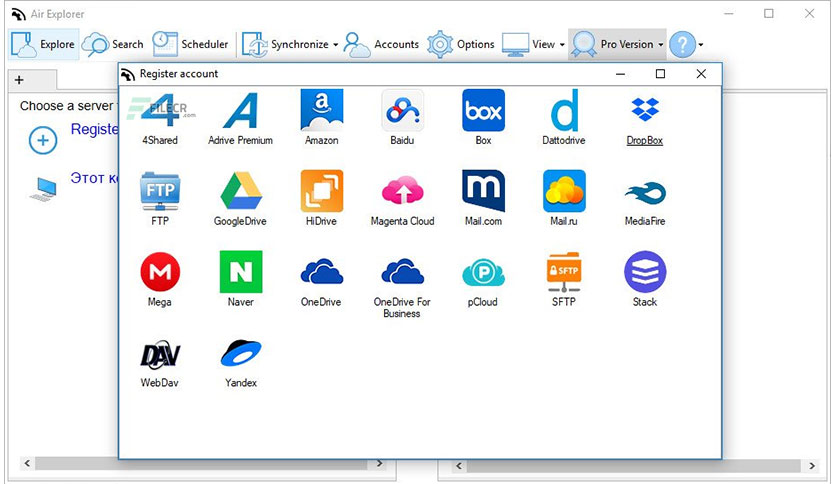836x484 pixels.
Task: Open the DropBox registration link
Action: [645, 140]
